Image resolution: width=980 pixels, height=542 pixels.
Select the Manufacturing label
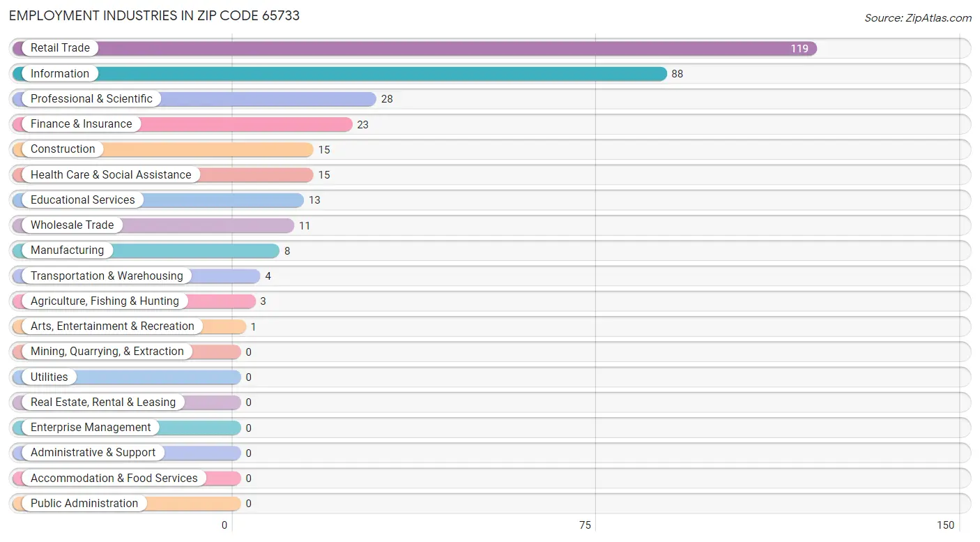point(67,250)
